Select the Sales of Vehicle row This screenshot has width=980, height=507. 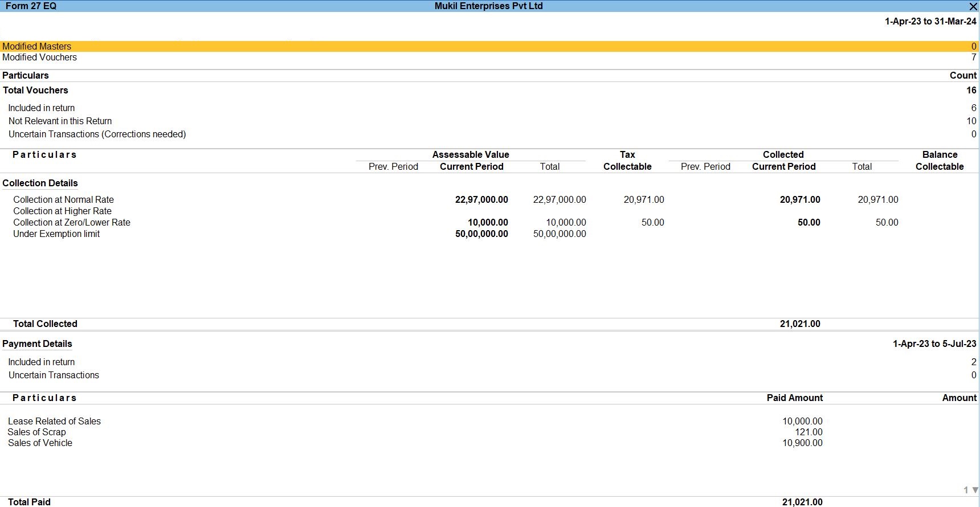489,443
